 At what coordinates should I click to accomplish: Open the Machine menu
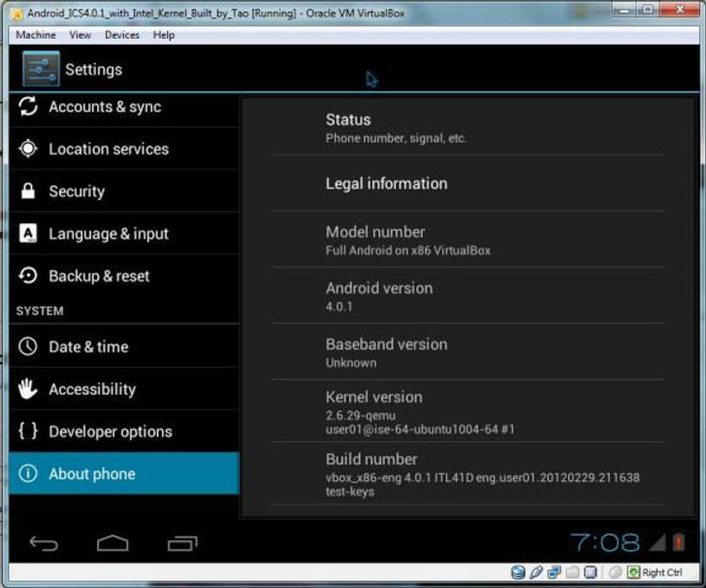coord(36,35)
